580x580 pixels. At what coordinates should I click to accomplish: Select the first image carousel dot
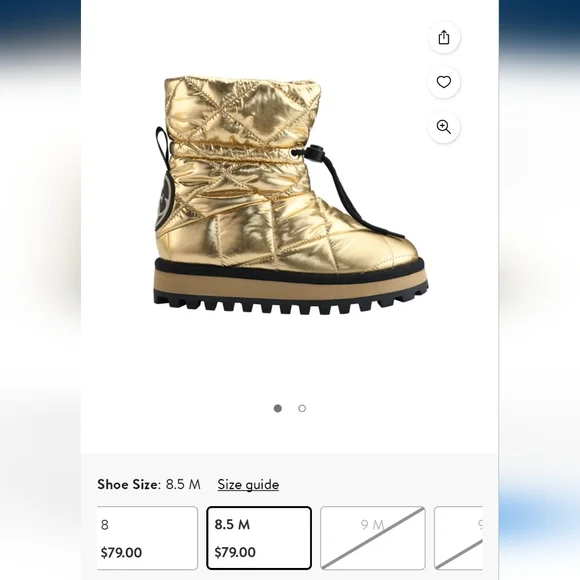tap(277, 408)
